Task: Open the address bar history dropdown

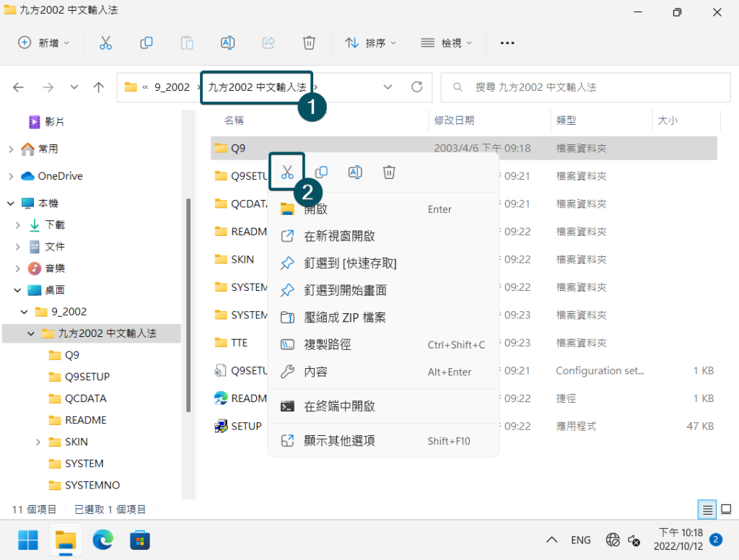Action: 388,87
